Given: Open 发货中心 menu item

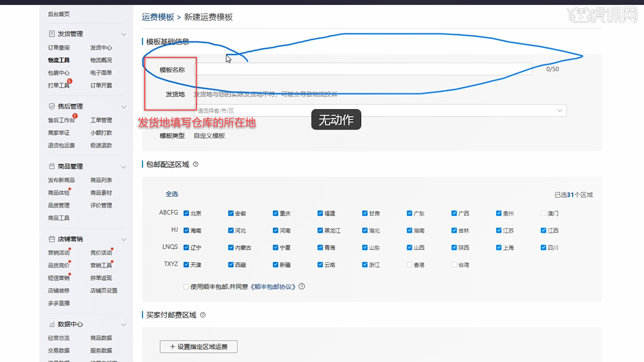Looking at the screenshot, I should point(101,48).
